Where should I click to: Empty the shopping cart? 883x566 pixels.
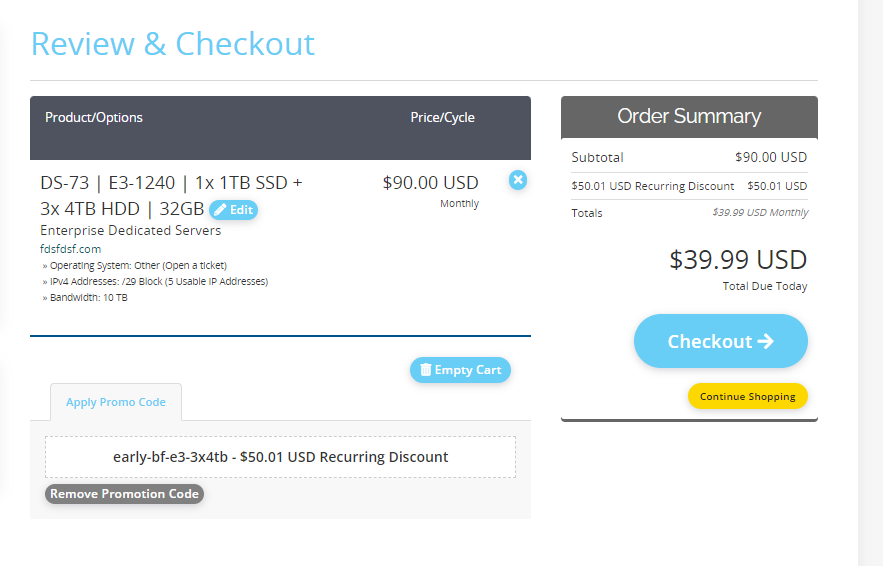click(x=460, y=370)
